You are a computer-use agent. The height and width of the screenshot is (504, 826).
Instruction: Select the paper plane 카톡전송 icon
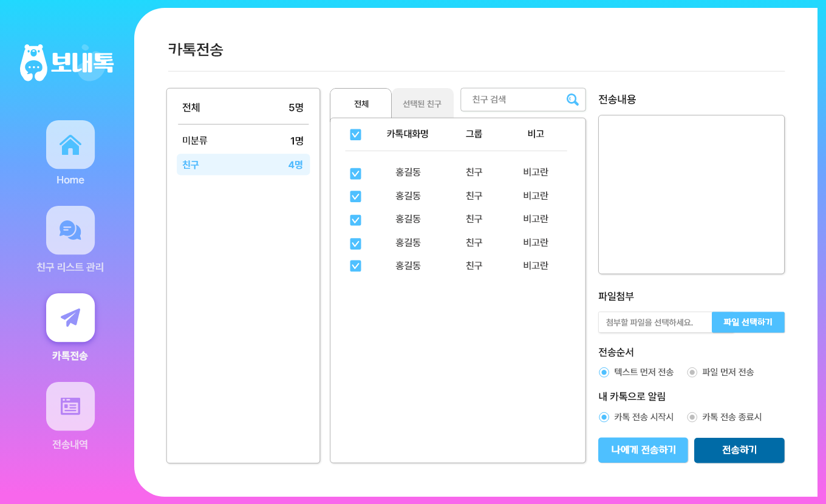pos(70,318)
